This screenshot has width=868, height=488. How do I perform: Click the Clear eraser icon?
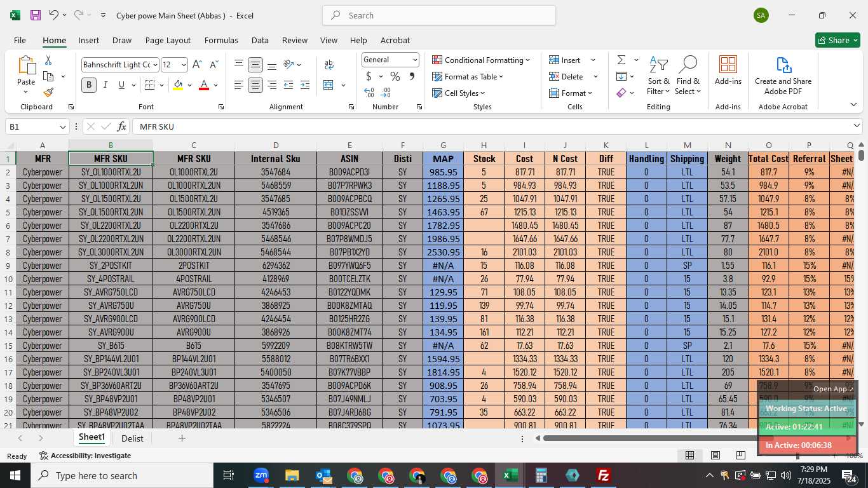point(621,93)
